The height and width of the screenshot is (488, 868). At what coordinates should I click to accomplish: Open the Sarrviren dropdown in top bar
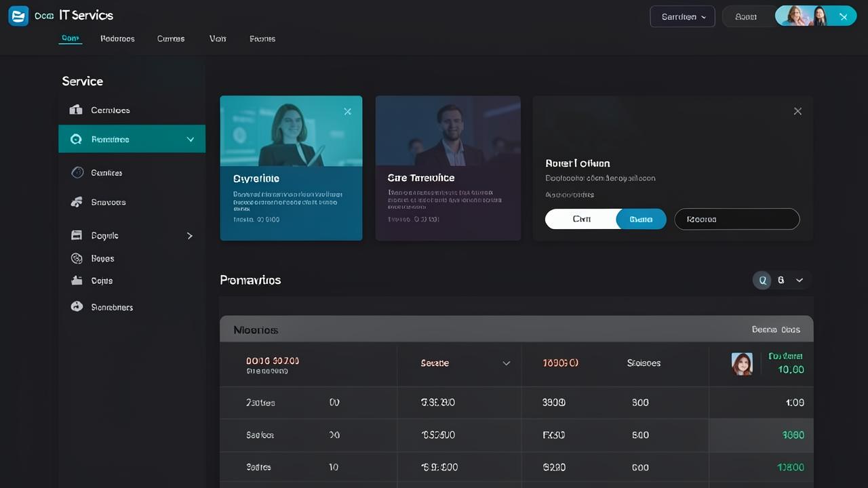tap(682, 17)
